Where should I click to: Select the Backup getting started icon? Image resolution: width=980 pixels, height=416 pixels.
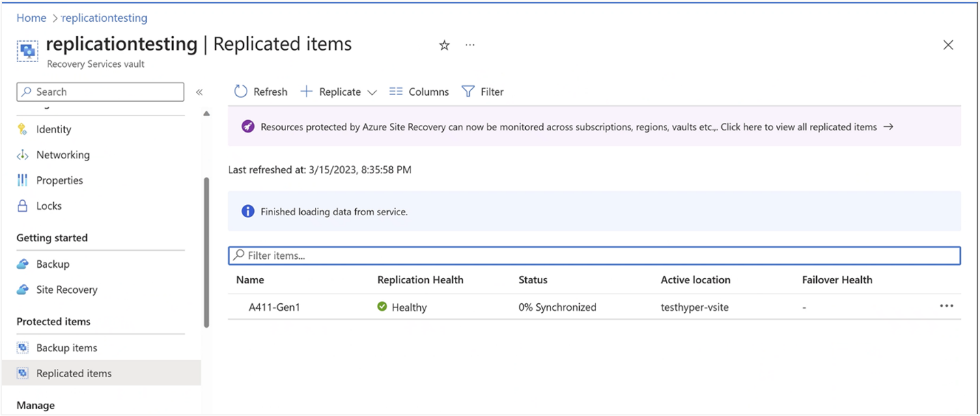(23, 264)
